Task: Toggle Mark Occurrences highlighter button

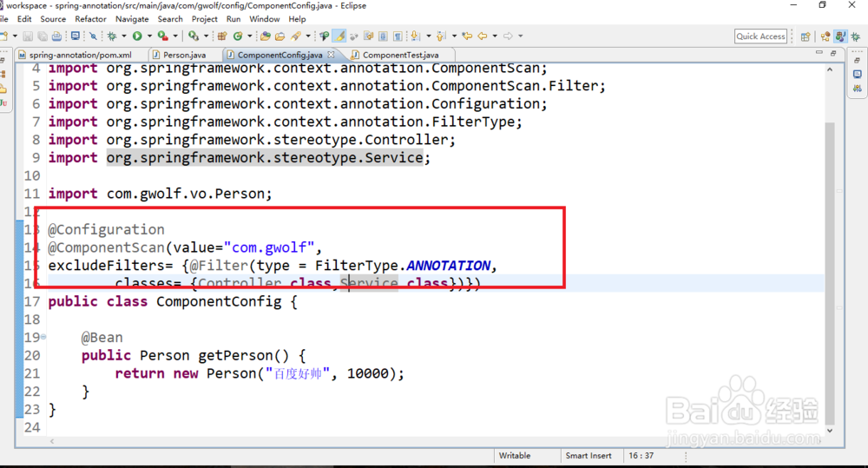Action: pos(339,36)
